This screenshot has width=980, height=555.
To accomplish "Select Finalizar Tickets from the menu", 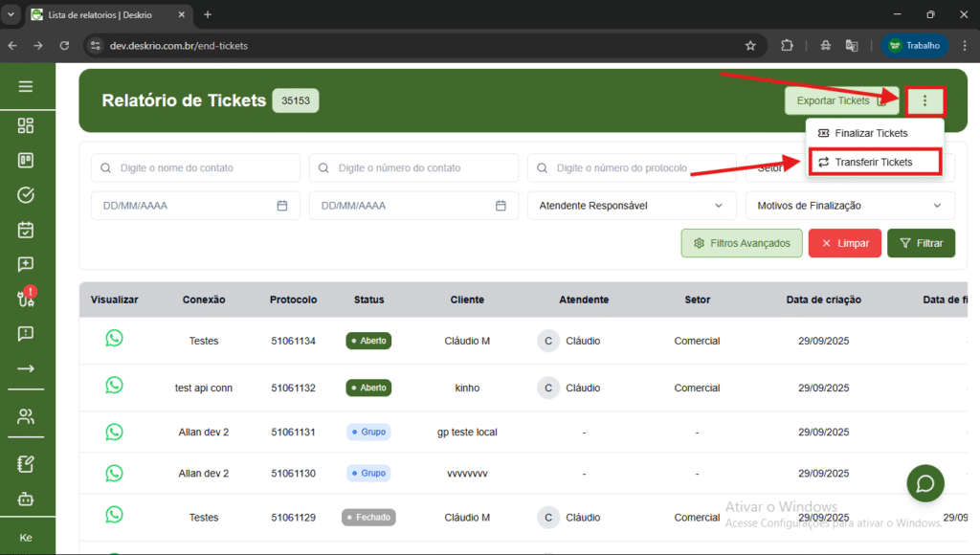I will coord(870,133).
